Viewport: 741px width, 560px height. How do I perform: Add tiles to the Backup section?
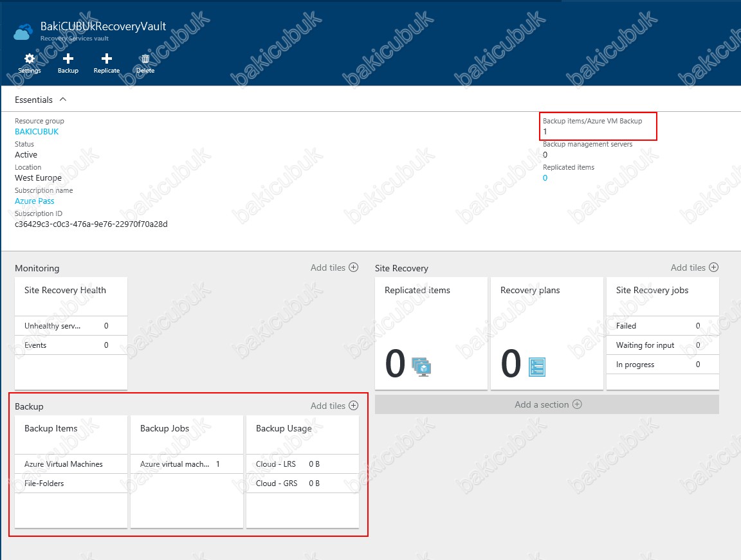click(x=334, y=406)
